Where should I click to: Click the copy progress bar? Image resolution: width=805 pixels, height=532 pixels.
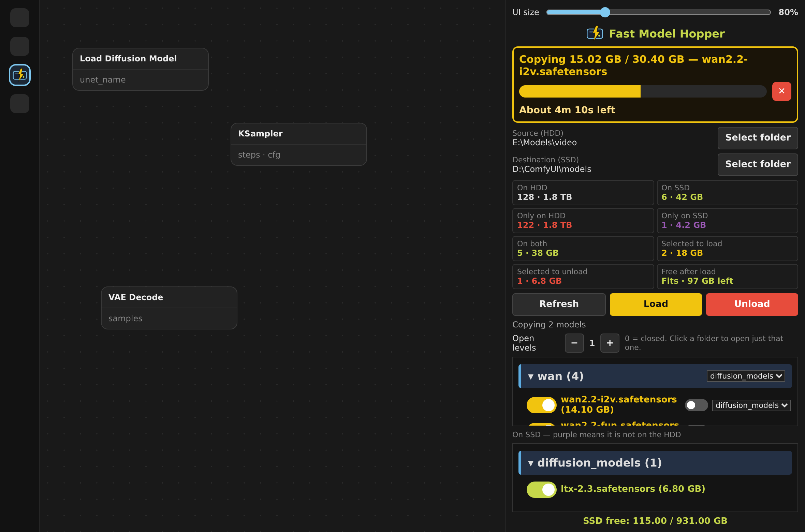pyautogui.click(x=643, y=91)
